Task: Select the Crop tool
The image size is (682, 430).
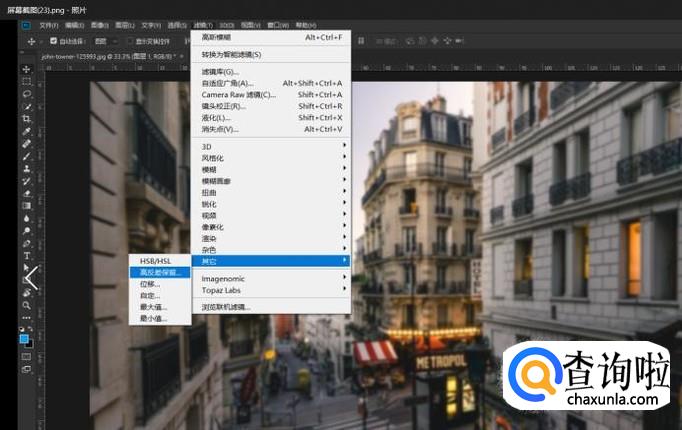Action: point(26,118)
